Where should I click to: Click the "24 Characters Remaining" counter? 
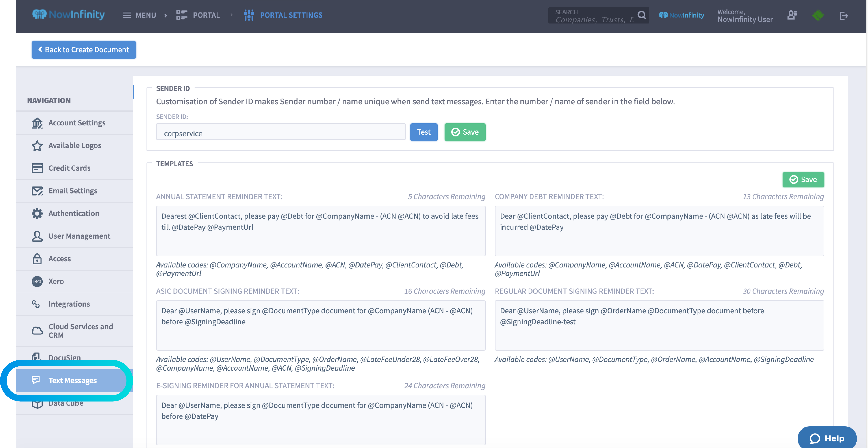445,386
